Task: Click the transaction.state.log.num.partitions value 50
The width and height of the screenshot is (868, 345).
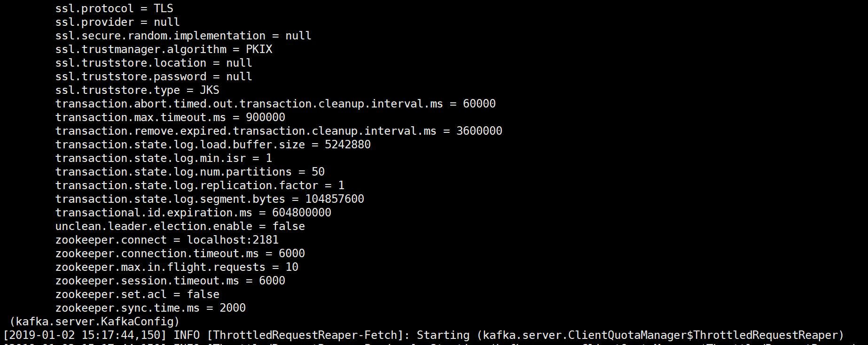Action: tap(318, 172)
